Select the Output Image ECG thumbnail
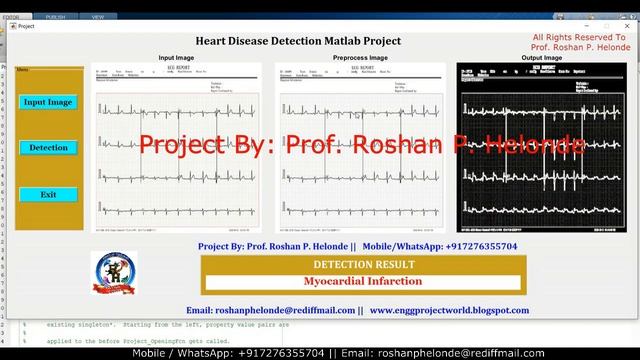 click(542, 147)
